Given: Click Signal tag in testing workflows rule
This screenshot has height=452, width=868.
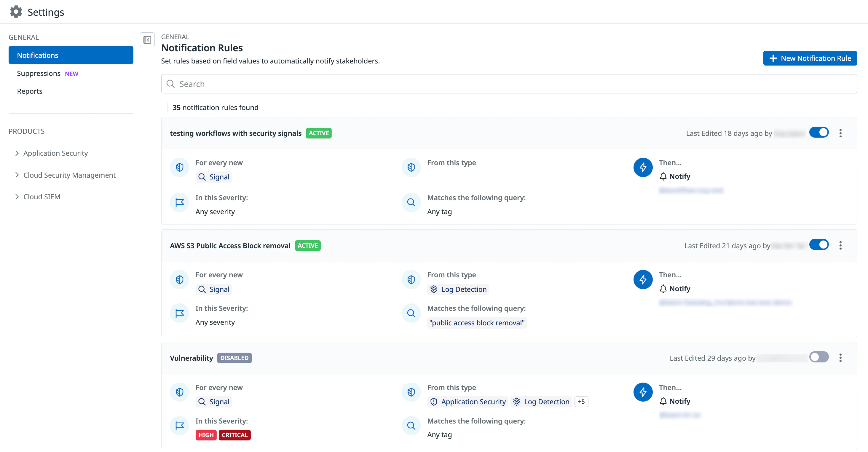Looking at the screenshot, I should pos(214,177).
